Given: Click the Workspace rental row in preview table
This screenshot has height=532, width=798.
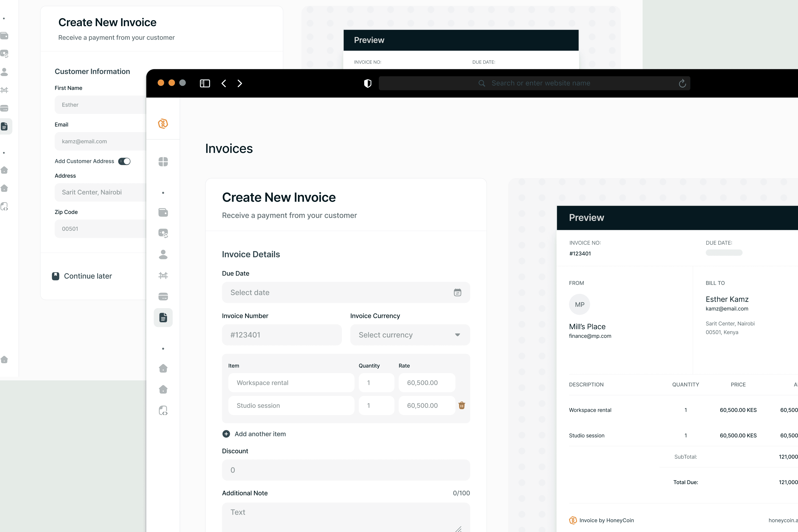Looking at the screenshot, I should [x=683, y=410].
